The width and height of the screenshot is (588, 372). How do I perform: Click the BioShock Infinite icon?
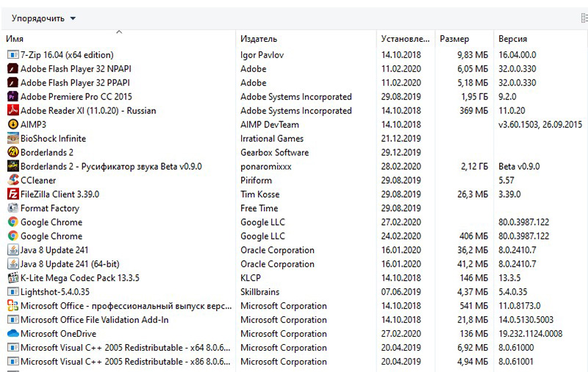12,138
